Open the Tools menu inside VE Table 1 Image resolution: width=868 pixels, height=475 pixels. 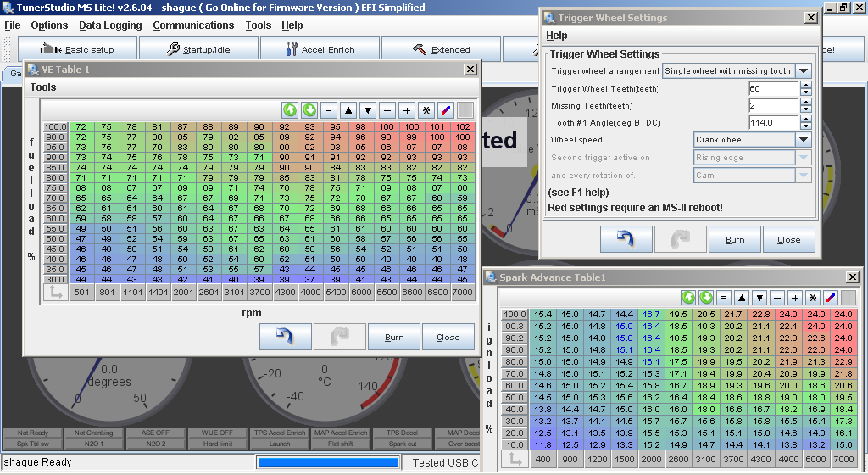42,87
